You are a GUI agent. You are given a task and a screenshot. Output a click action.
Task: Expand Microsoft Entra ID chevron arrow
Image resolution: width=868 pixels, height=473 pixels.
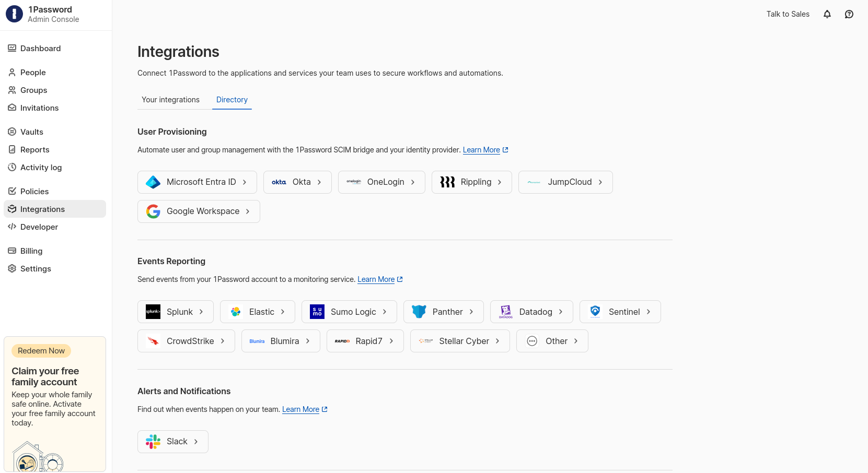pos(245,182)
